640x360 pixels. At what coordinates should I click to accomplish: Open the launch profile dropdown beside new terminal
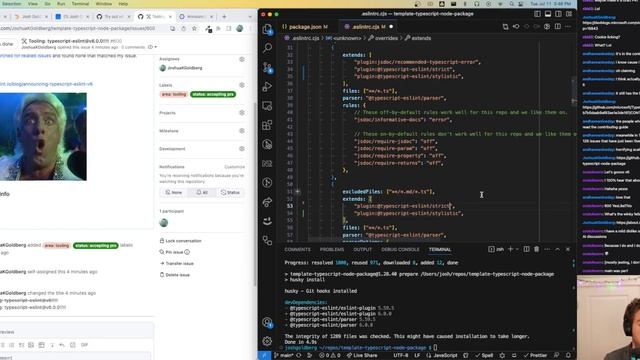pyautogui.click(x=517, y=249)
